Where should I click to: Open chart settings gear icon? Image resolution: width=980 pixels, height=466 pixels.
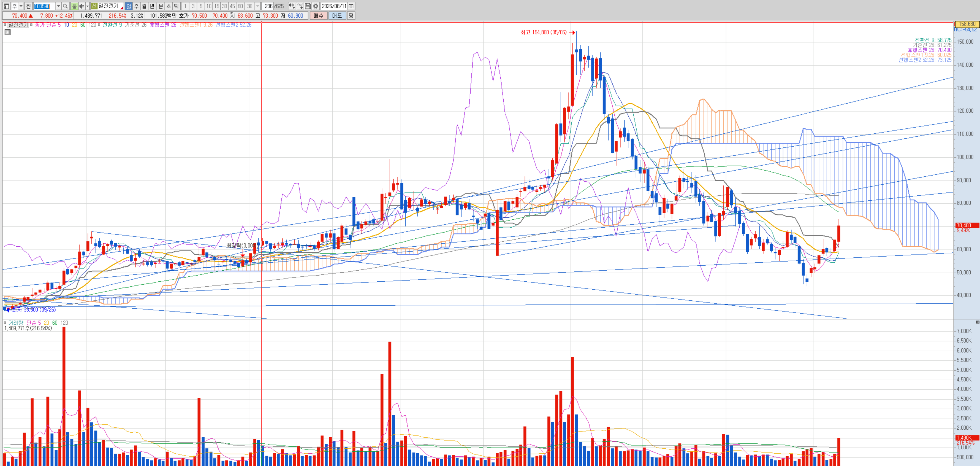point(316,6)
